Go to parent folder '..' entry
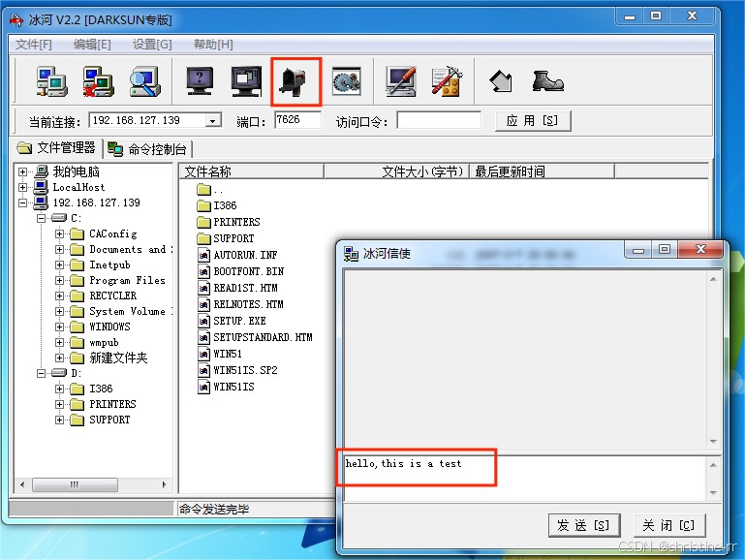Viewport: 745px width, 560px height. (x=209, y=190)
